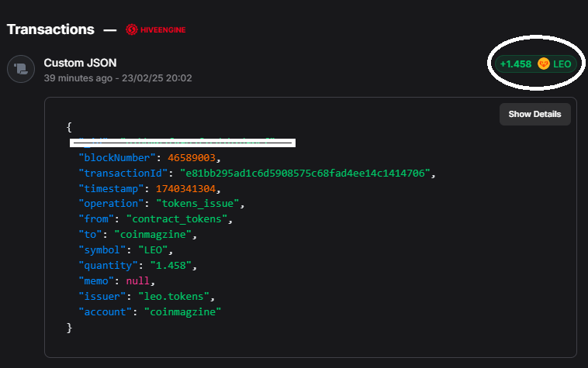Click the quantity value "1.458"
Viewport: 588px width, 368px height.
(171, 266)
